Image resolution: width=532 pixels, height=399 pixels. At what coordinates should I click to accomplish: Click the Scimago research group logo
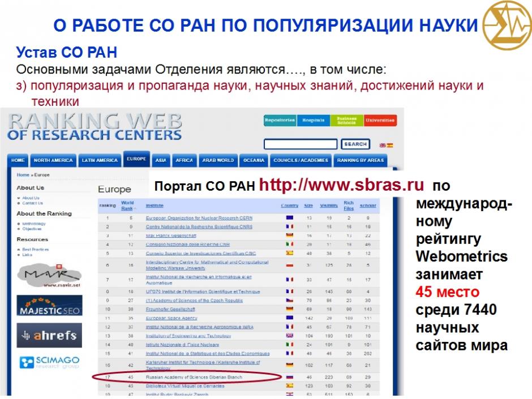pyautogui.click(x=50, y=362)
